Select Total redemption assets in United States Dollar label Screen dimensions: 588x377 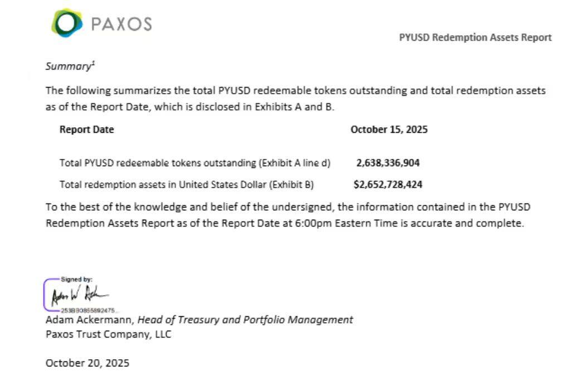click(186, 185)
